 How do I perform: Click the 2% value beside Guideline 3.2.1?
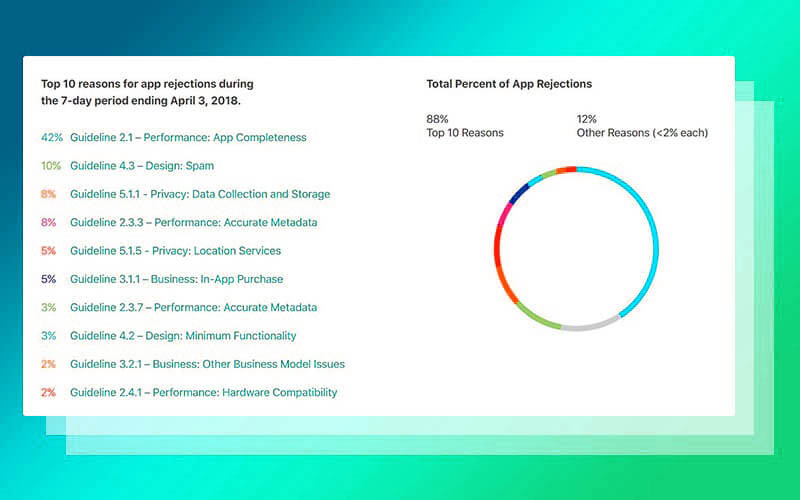(48, 364)
